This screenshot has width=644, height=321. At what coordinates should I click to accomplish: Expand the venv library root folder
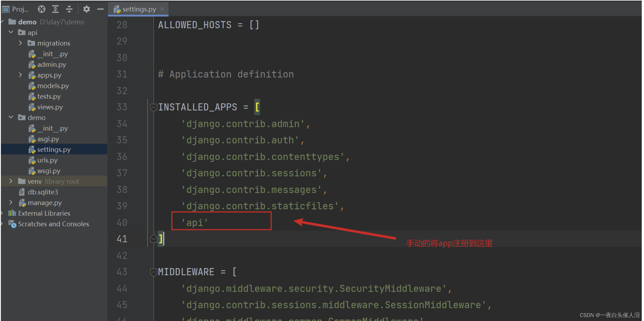point(11,181)
